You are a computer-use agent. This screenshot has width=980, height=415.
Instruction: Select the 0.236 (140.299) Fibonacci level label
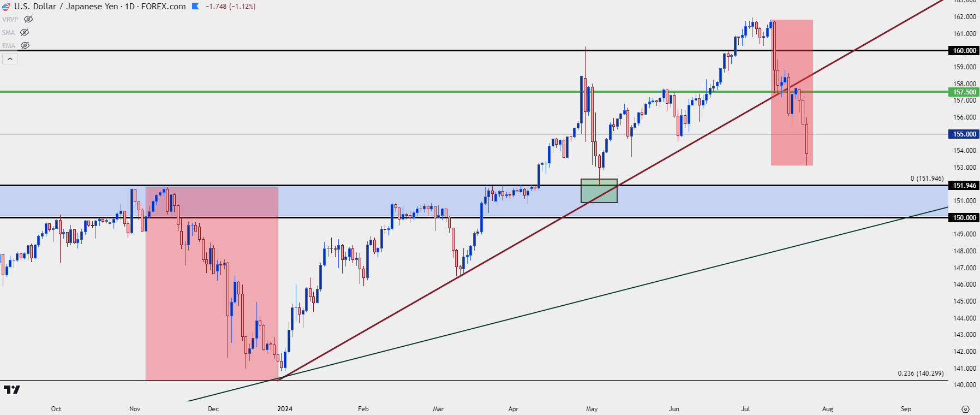[x=921, y=373]
